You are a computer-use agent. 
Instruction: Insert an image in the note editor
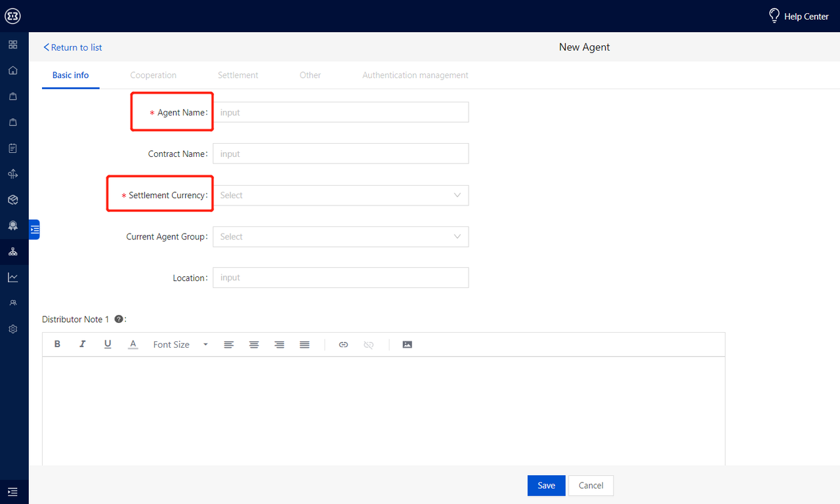click(x=407, y=345)
